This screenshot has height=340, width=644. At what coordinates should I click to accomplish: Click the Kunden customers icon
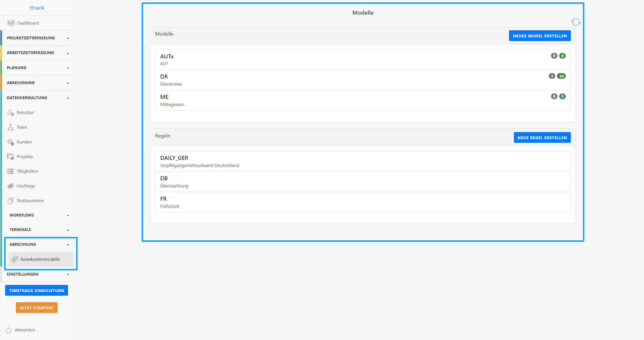click(x=10, y=142)
